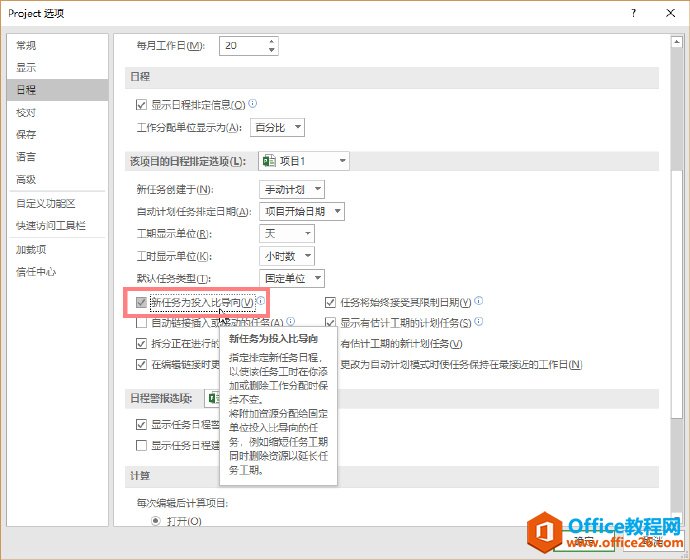The image size is (690, 560).
Task: Click the Help question mark icon
Action: 633,13
